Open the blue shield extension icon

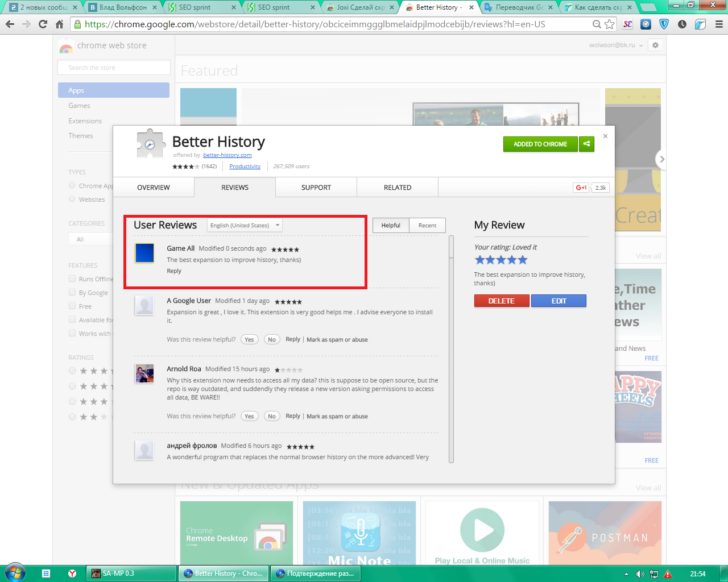664,24
